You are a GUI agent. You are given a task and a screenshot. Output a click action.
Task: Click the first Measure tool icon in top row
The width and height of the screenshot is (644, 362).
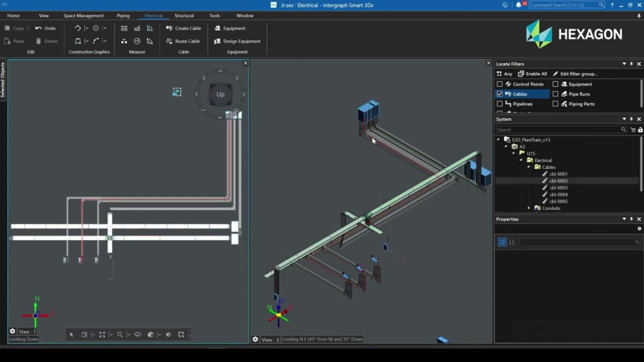click(124, 28)
